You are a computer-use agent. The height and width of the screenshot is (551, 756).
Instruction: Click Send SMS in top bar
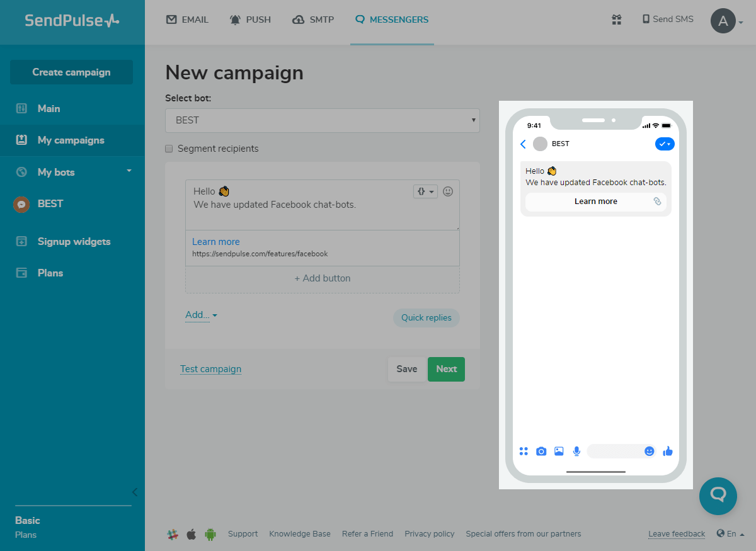[668, 20]
